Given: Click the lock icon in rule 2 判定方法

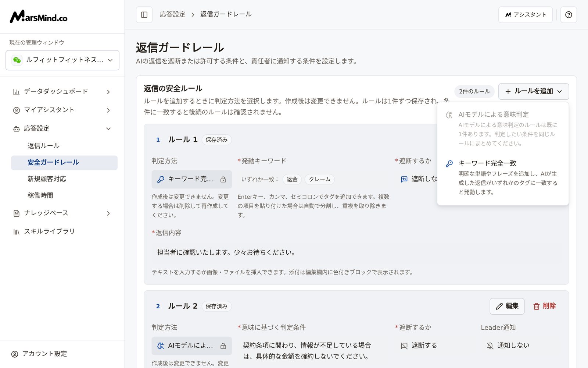Looking at the screenshot, I should click(x=223, y=346).
